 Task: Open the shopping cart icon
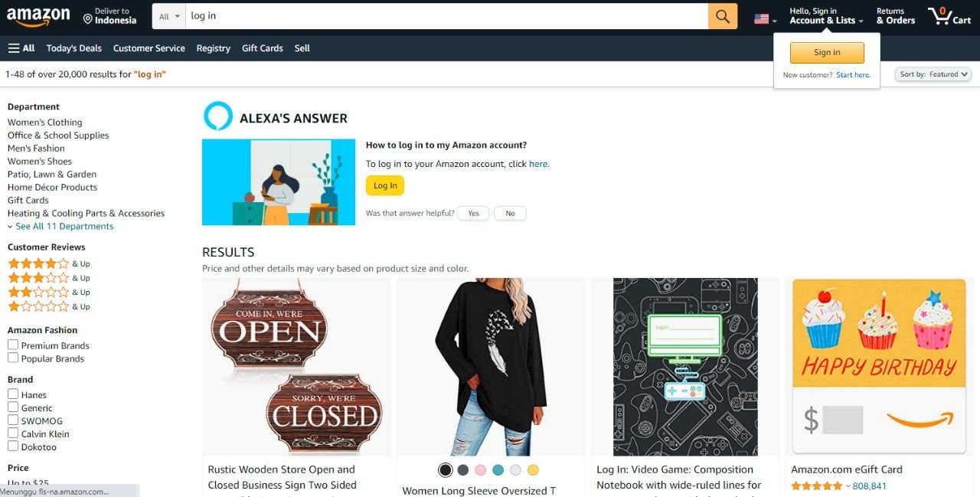point(949,16)
